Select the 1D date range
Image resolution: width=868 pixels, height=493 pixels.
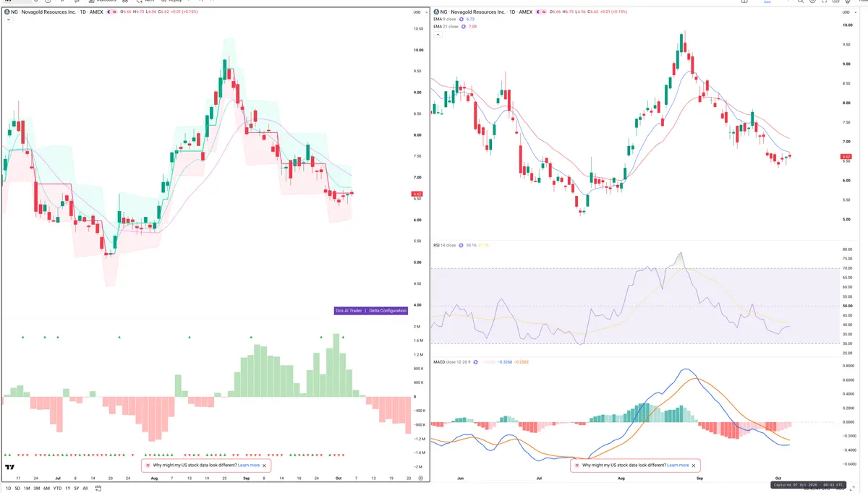(x=9, y=489)
